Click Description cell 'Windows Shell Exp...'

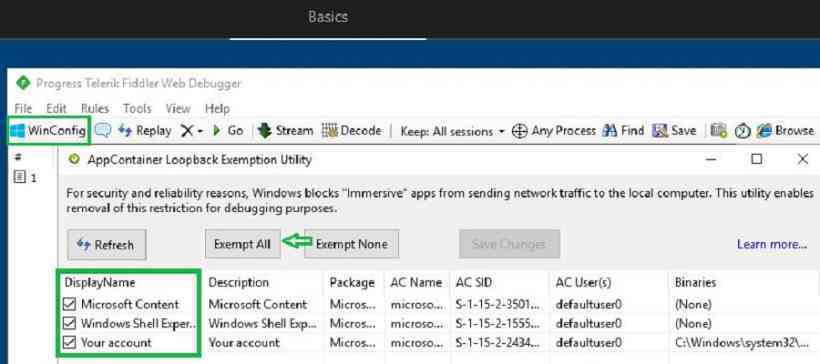[263, 324]
